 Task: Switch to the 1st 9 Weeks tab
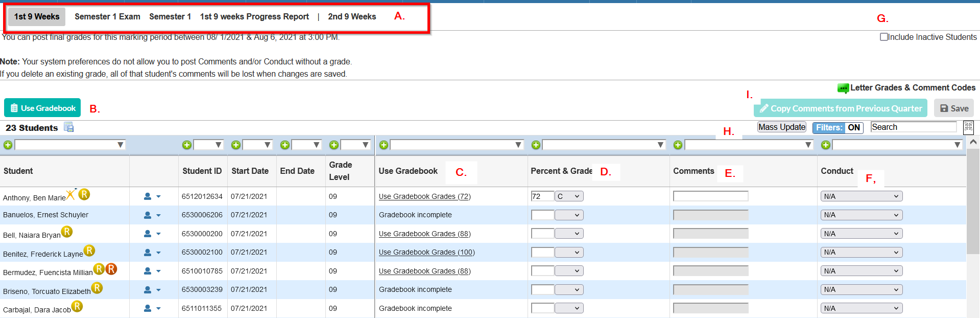pyautogui.click(x=37, y=17)
